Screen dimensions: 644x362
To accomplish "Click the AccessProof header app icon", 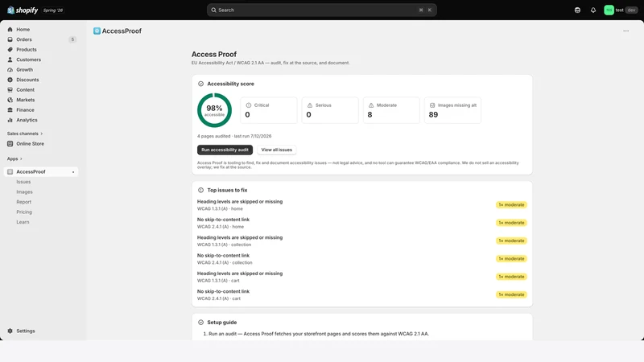I will [x=97, y=31].
